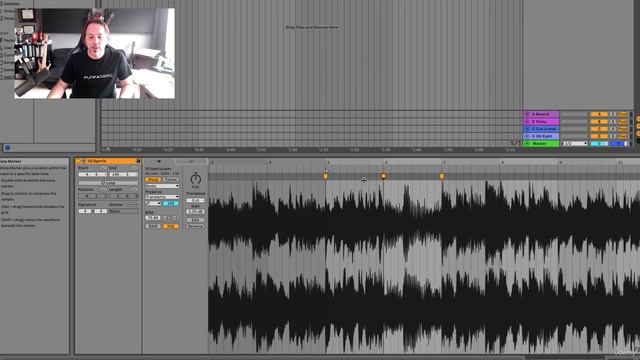
Task: Click the double tempo button
Action: click(x=174, y=218)
